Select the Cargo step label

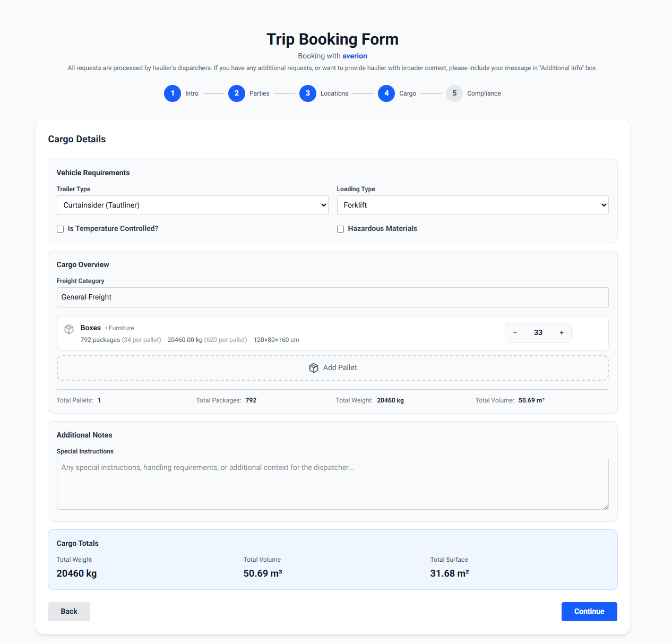tap(408, 93)
